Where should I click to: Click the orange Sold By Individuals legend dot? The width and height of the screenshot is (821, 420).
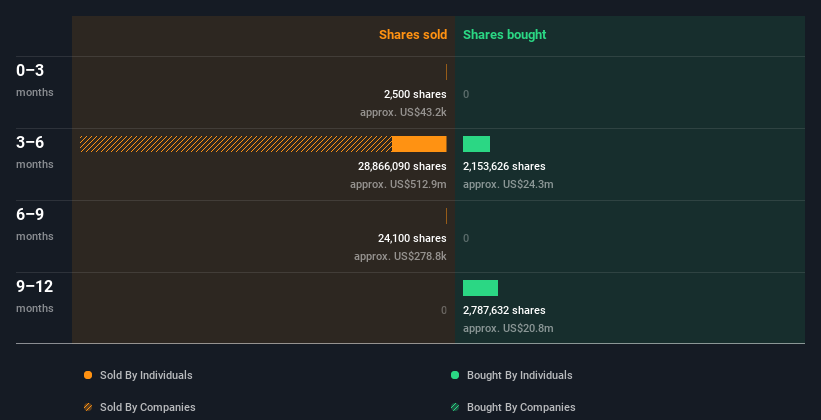click(88, 375)
